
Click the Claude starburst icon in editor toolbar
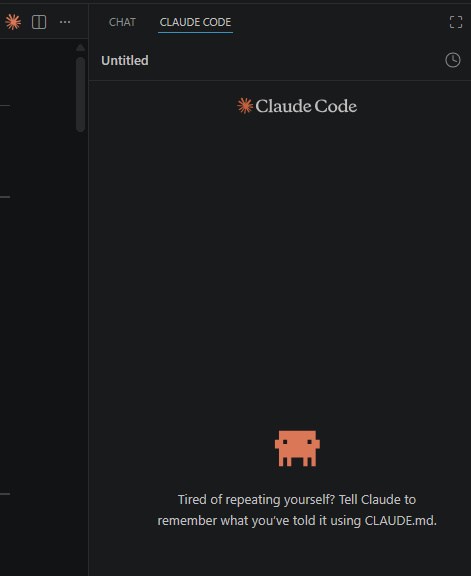(13, 22)
